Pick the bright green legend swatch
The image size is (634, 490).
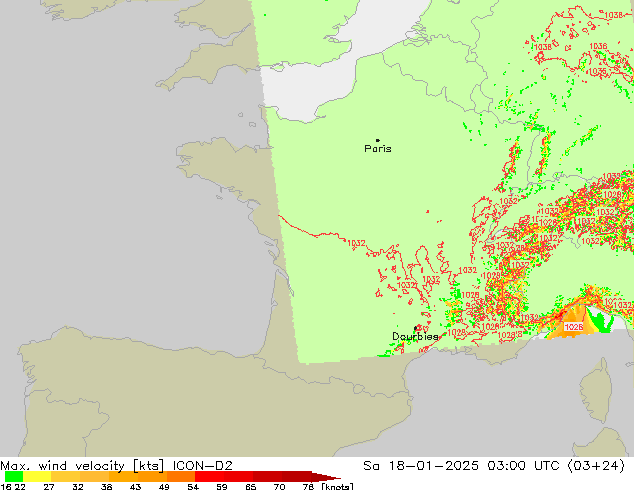[14, 476]
